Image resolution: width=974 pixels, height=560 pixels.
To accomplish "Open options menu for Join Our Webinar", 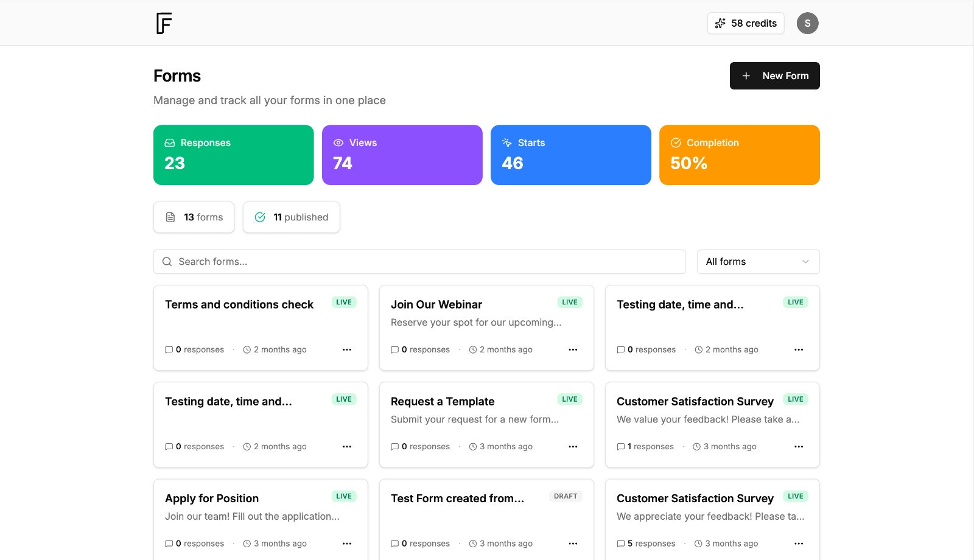I will point(573,349).
